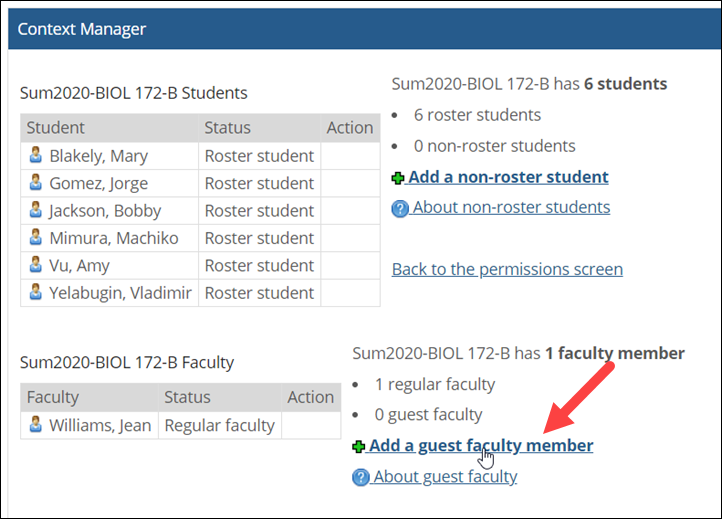Viewport: 722px width, 519px height.
Task: Go back to the permissions screen
Action: pos(507,269)
